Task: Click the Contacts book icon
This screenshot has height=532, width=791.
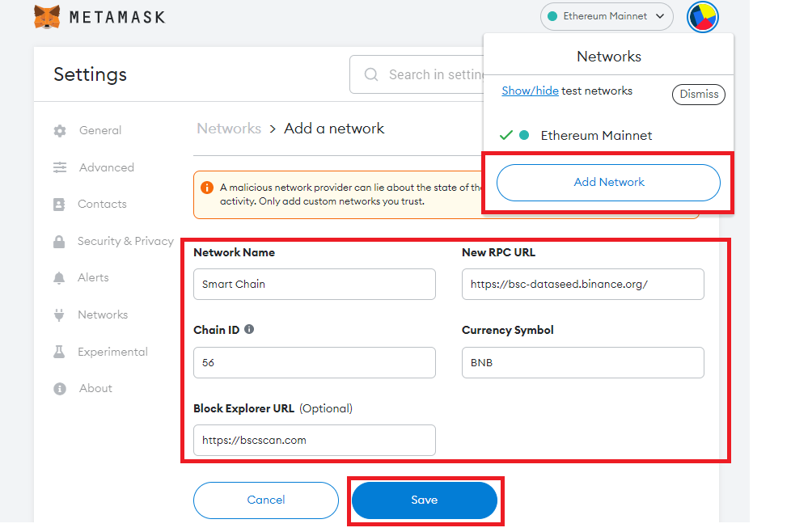Action: click(x=59, y=205)
